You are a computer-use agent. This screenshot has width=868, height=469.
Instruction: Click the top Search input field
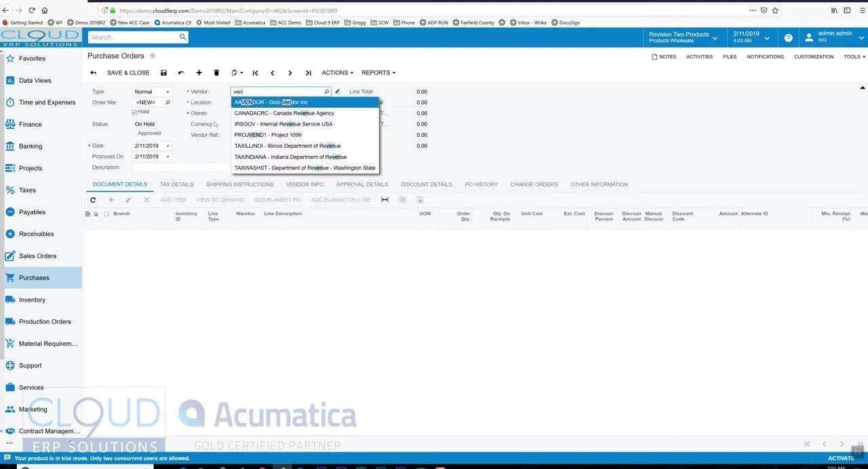coord(133,37)
